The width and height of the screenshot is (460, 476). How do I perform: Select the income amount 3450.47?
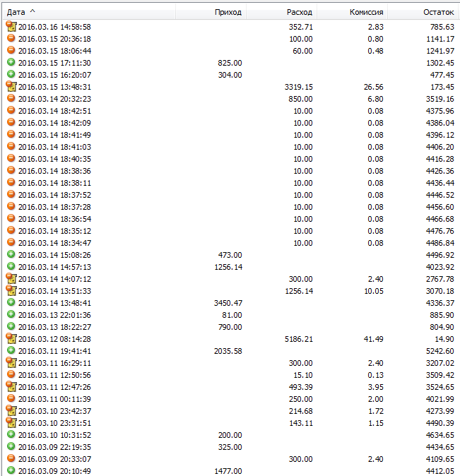228,303
